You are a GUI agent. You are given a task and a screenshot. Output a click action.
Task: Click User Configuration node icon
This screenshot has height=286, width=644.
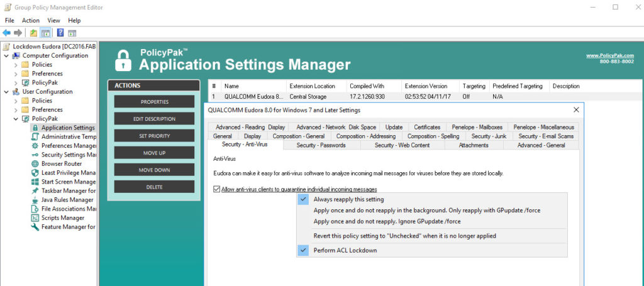(16, 92)
